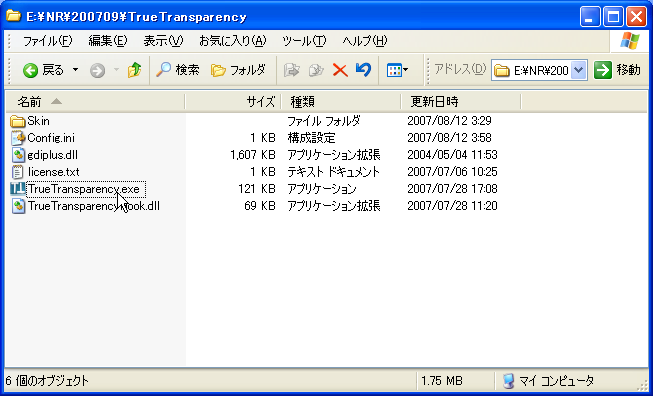Open the ツール(T) menu
653x396 pixels.
[x=304, y=41]
